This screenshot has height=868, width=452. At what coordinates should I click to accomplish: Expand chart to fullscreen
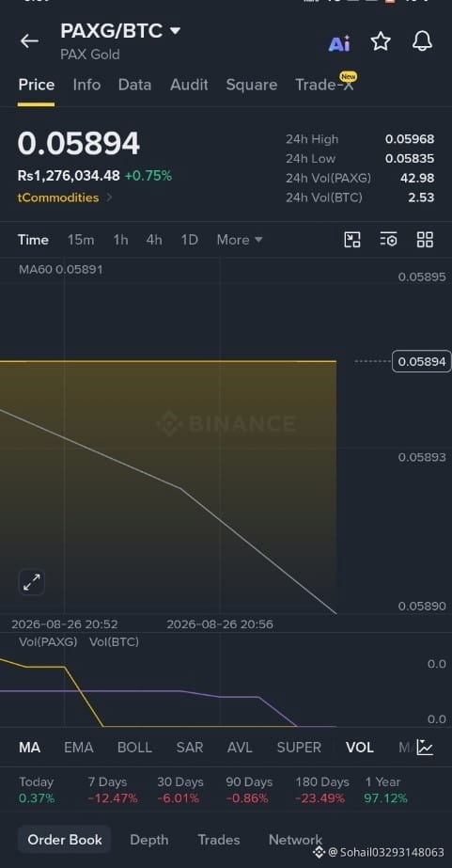[32, 582]
